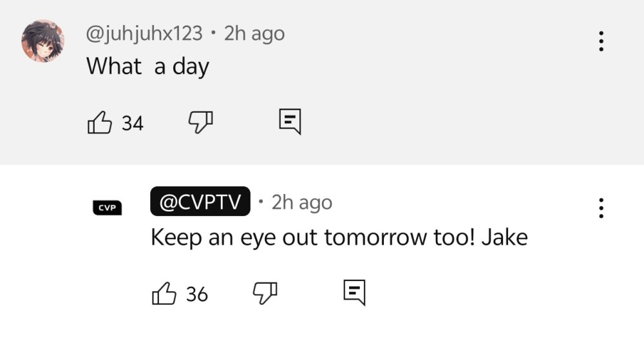
Task: Open more options for @juhjuhx123 comment
Action: point(601,41)
